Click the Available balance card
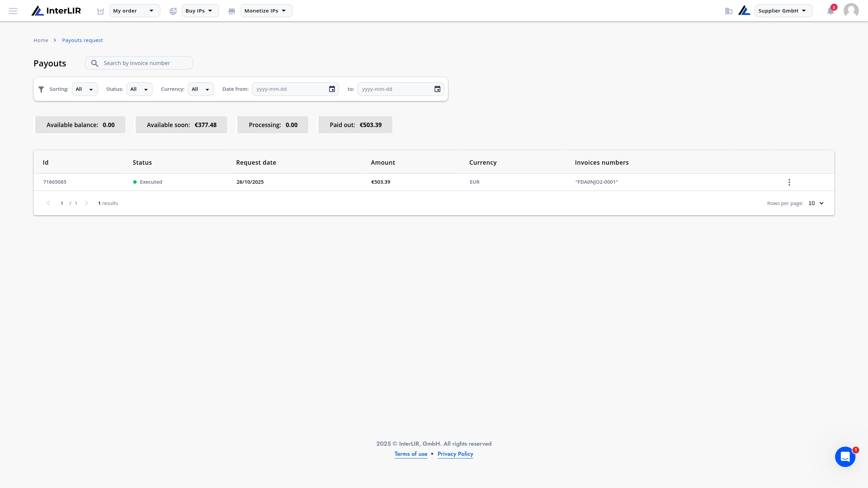Viewport: 868px width, 488px height. [80, 125]
